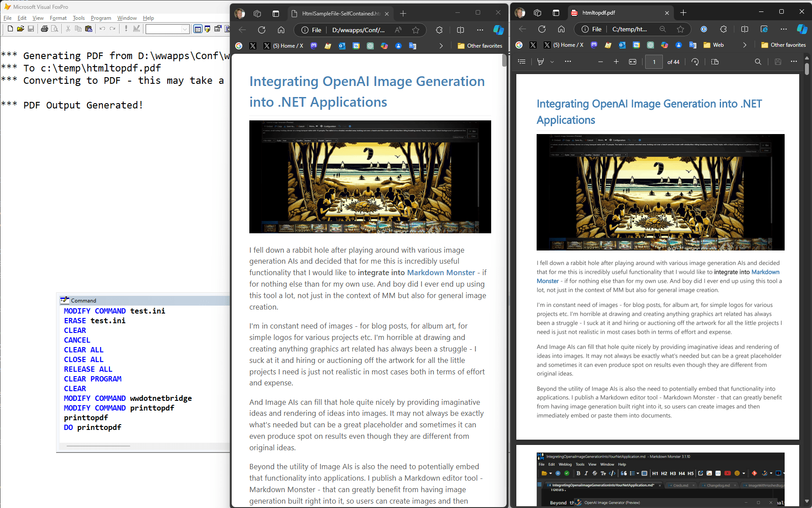Open the PDF find search icon
This screenshot has width=812, height=508.
758,62
